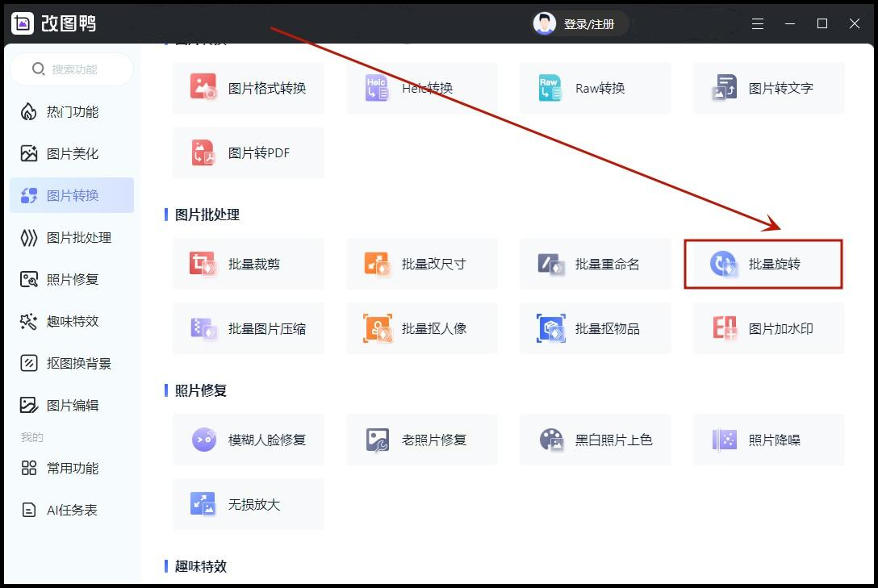Open the 老照片修复 tool
The width and height of the screenshot is (878, 588).
coord(421,440)
